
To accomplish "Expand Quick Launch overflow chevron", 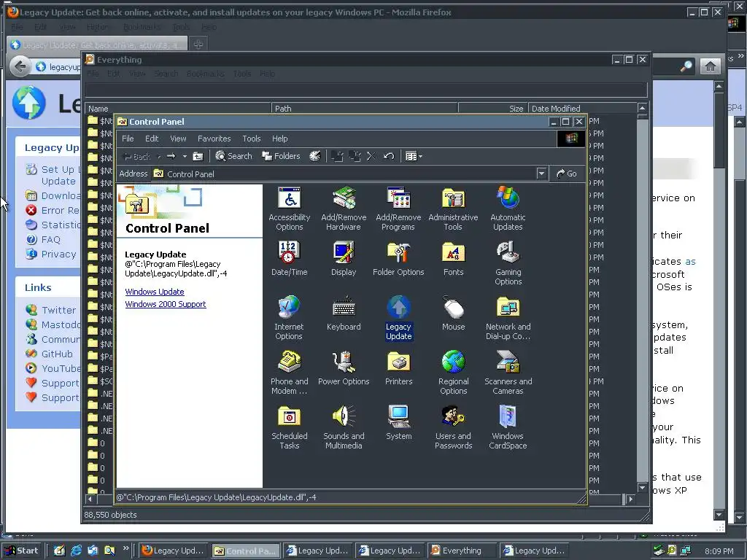I will point(125,548).
